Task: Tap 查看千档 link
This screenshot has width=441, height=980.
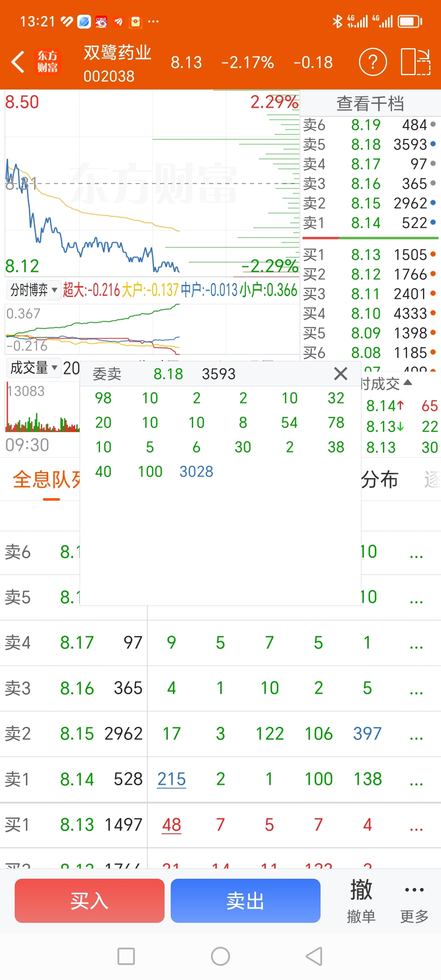Action: [370, 104]
